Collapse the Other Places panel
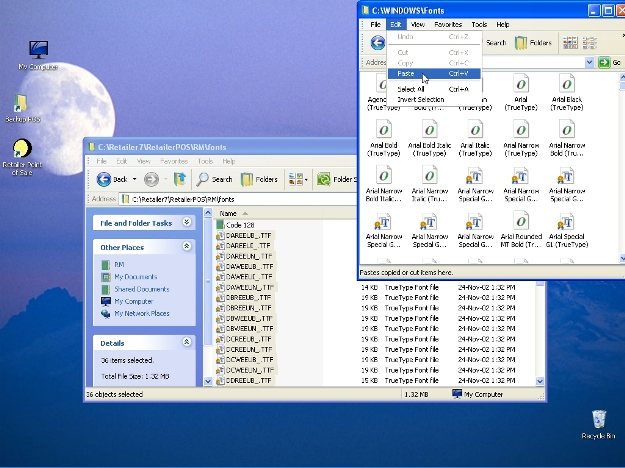The width and height of the screenshot is (625, 468). 186,247
